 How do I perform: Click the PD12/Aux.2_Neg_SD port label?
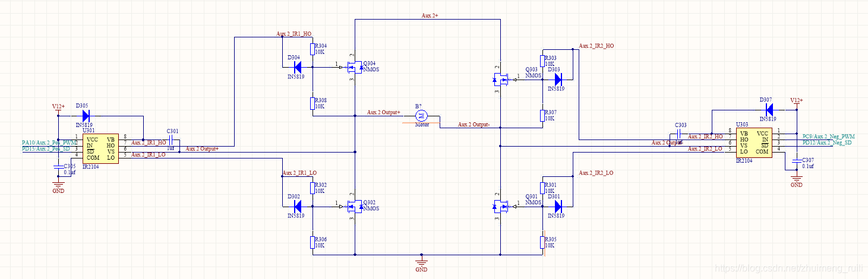827,142
